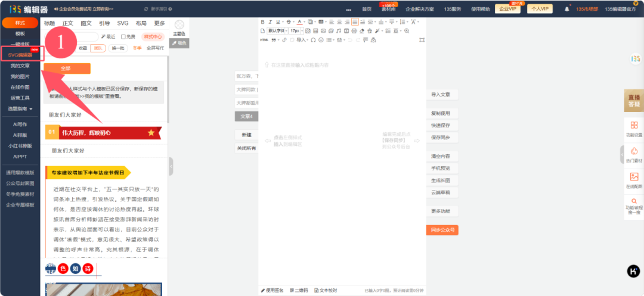Align text center
The width and height of the screenshot is (644, 296).
pyautogui.click(x=340, y=21)
